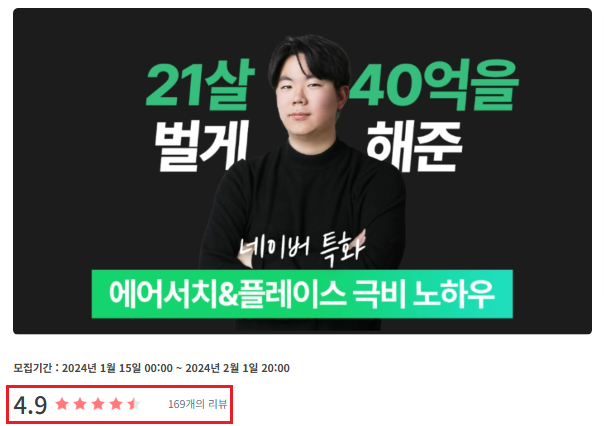The width and height of the screenshot is (604, 426).
Task: Click the second rating star
Action: click(x=80, y=404)
